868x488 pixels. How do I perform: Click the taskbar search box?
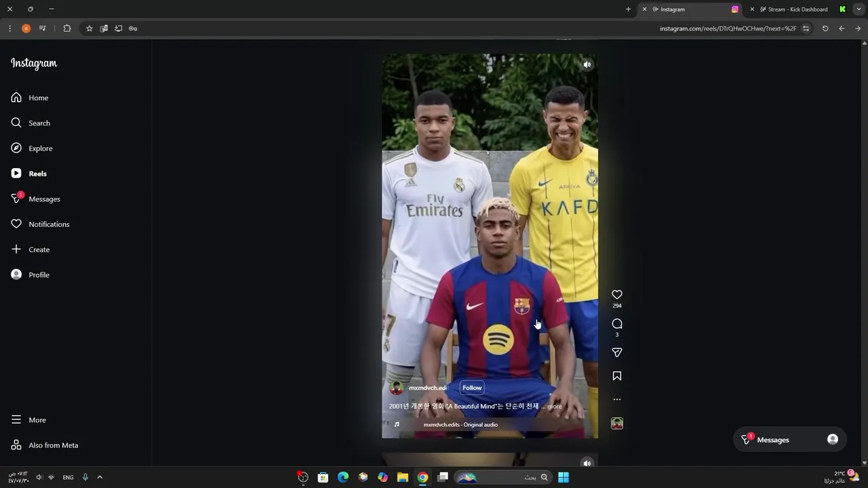pos(503,477)
